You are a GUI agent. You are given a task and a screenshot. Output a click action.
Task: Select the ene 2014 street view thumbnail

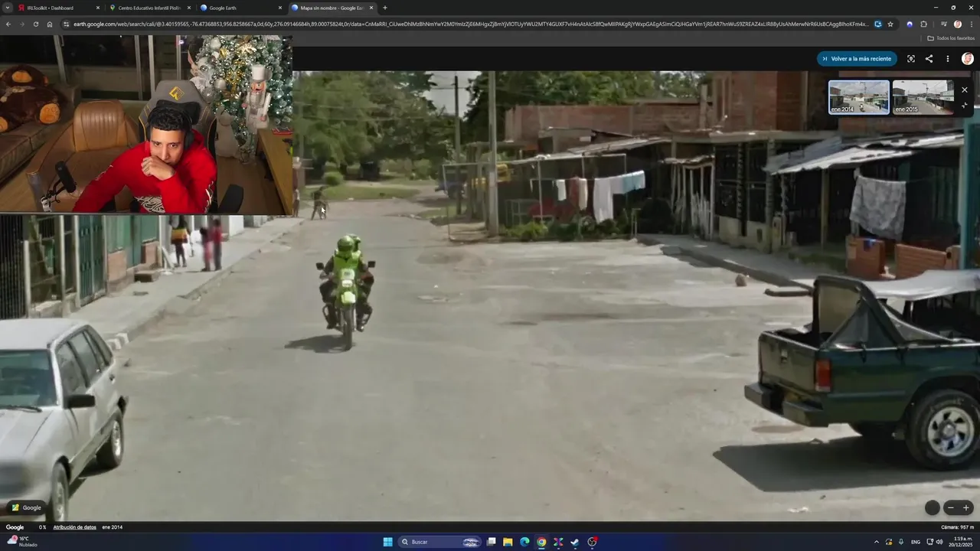click(x=859, y=97)
